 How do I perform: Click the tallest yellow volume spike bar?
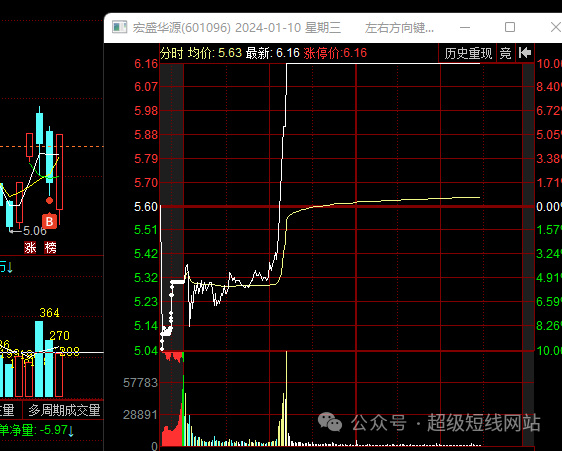tap(286, 398)
